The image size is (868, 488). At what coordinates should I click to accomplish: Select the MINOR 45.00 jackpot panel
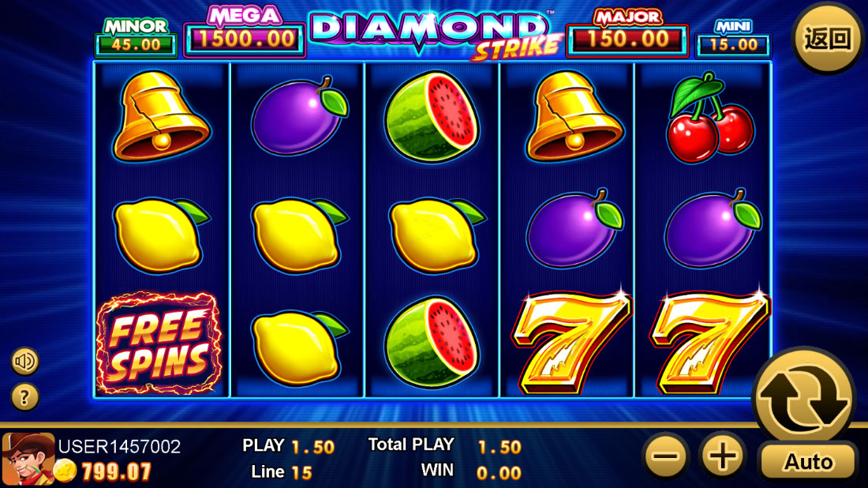tap(136, 38)
